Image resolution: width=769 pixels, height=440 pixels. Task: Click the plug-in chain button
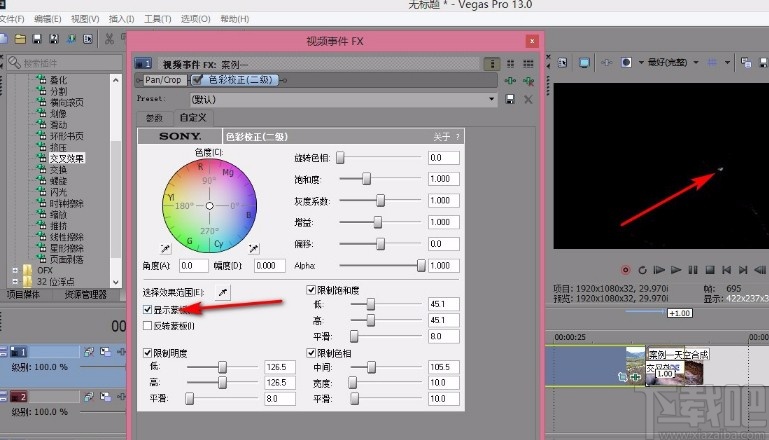511,80
